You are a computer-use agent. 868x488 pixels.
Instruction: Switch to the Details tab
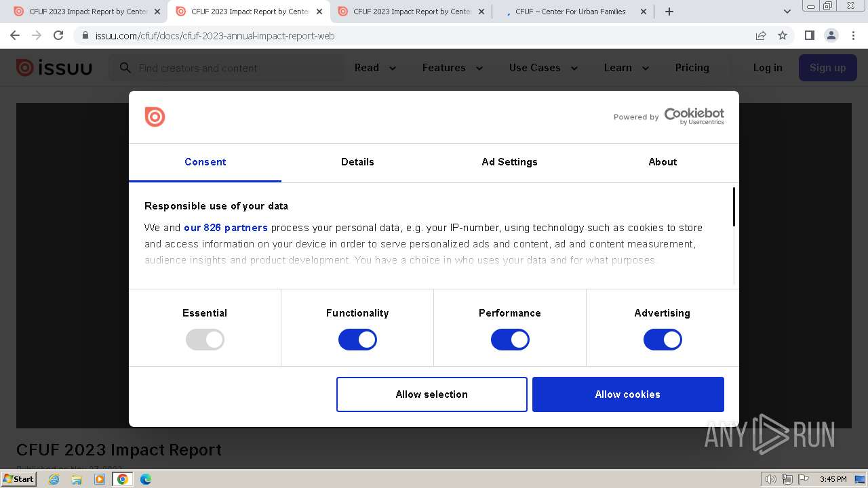357,162
